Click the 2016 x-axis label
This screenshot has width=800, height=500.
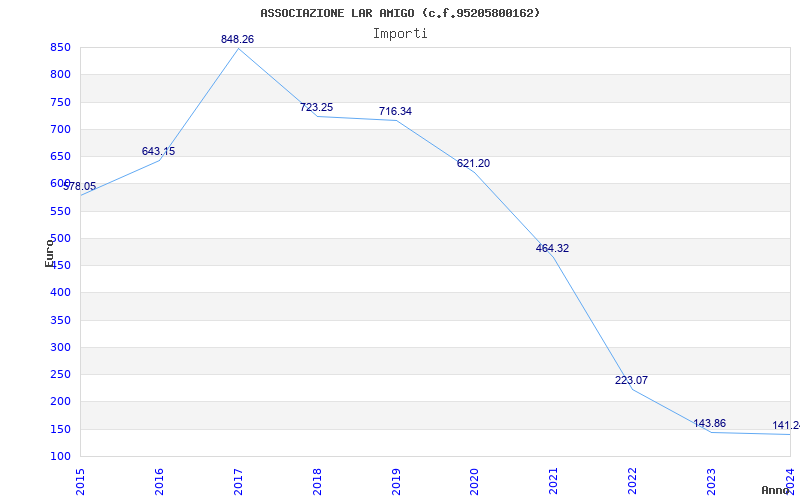159,481
